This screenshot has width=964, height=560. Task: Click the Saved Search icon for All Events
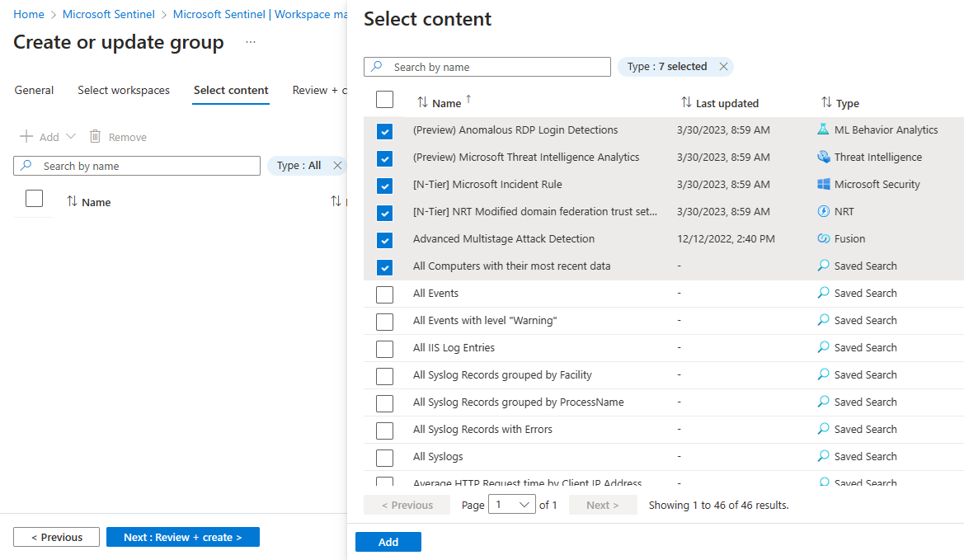coord(822,293)
